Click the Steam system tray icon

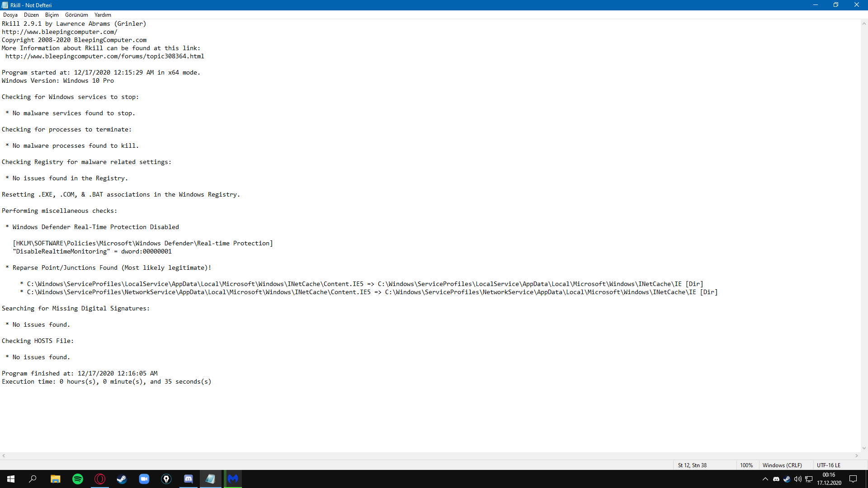(x=787, y=479)
